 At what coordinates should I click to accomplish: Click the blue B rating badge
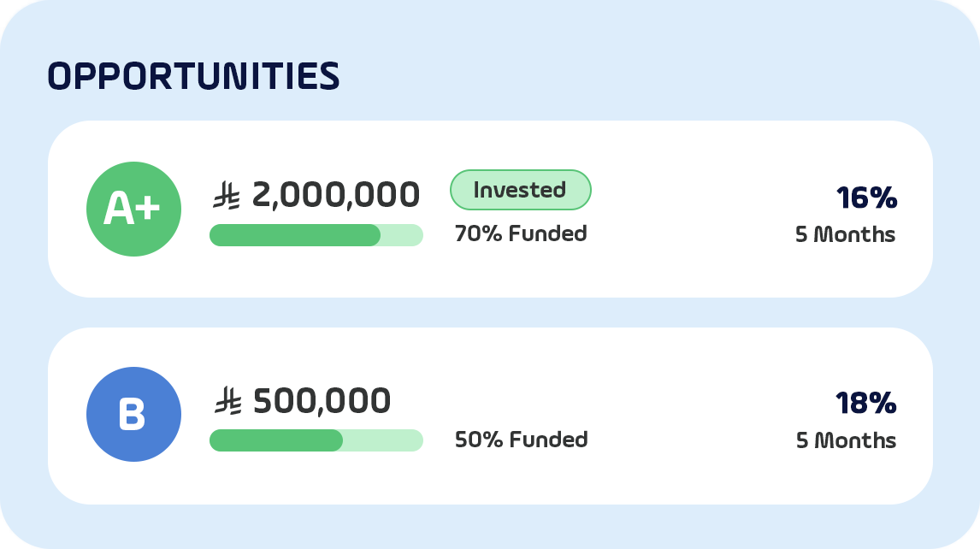[133, 415]
